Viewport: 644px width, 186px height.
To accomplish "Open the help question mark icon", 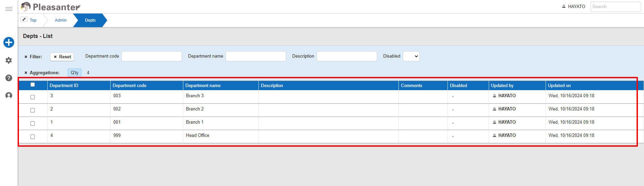I will (x=9, y=78).
